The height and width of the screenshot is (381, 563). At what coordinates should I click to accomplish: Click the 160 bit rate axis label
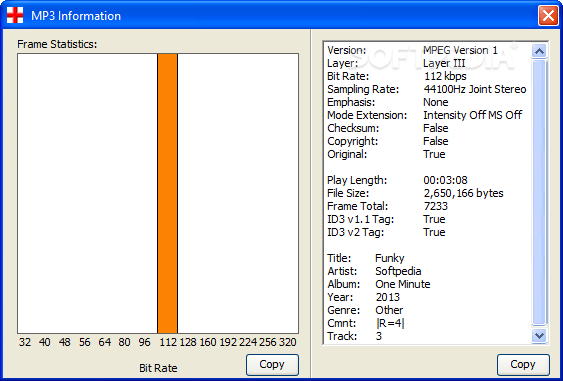coord(208,342)
